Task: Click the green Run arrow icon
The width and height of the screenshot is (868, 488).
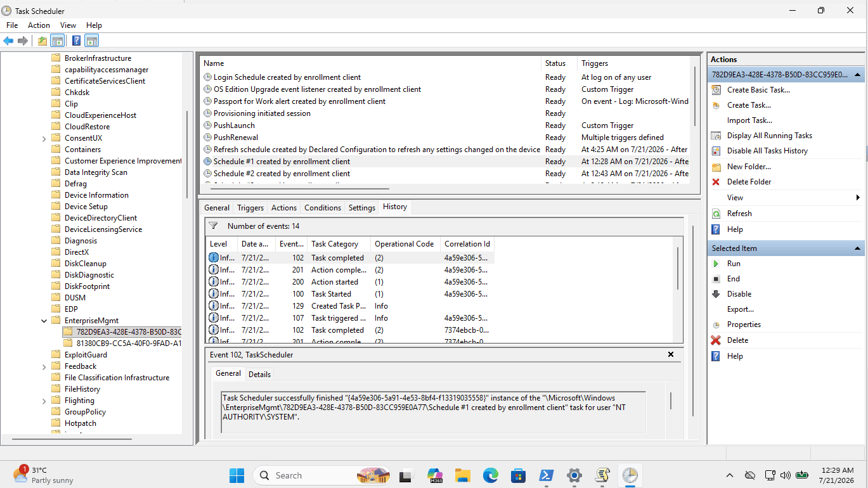Action: (716, 264)
